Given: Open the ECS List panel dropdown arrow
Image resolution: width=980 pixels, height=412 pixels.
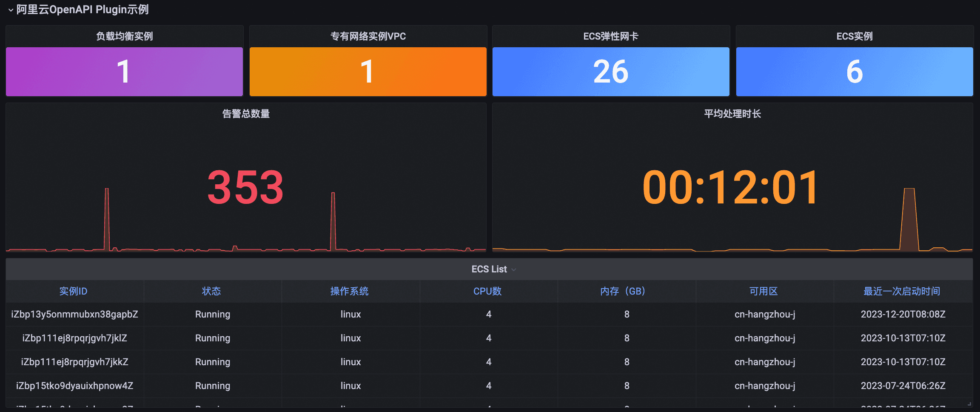Looking at the screenshot, I should 514,270.
